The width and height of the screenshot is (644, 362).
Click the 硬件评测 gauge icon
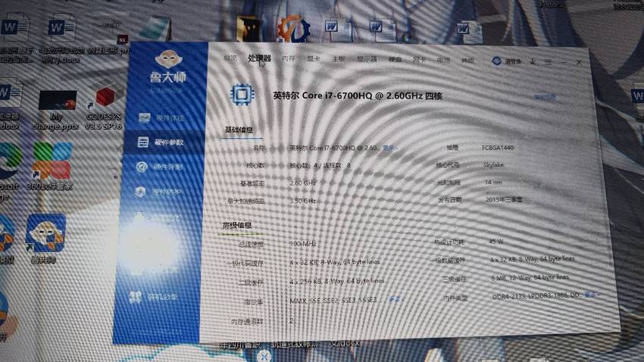pyautogui.click(x=142, y=167)
